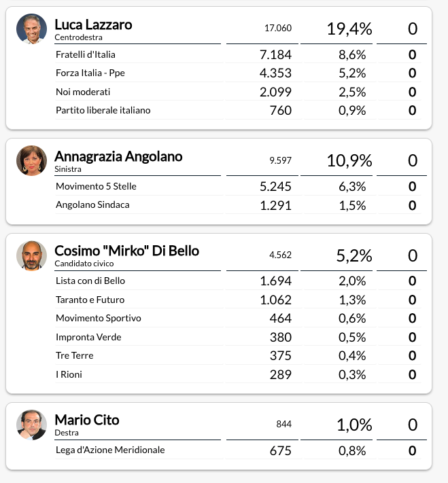The width and height of the screenshot is (448, 483).
Task: Click Lazzaro's 19,4% vote share
Action: (x=349, y=29)
